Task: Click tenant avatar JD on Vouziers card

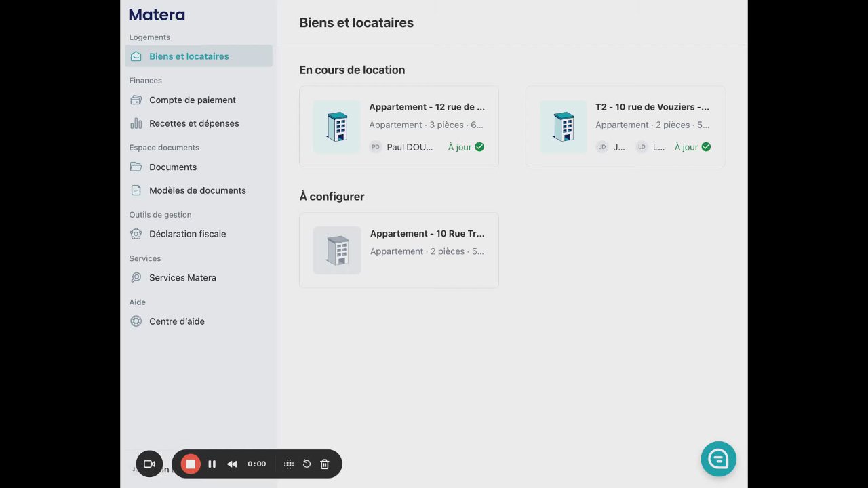Action: point(602,147)
